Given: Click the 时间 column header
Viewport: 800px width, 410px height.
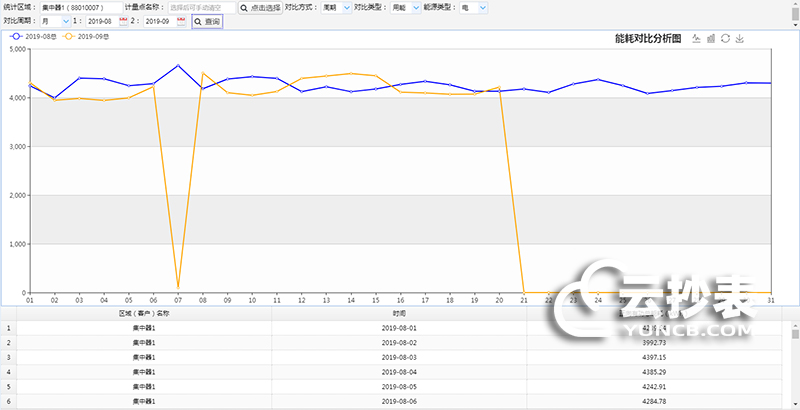Looking at the screenshot, I should pos(399,313).
